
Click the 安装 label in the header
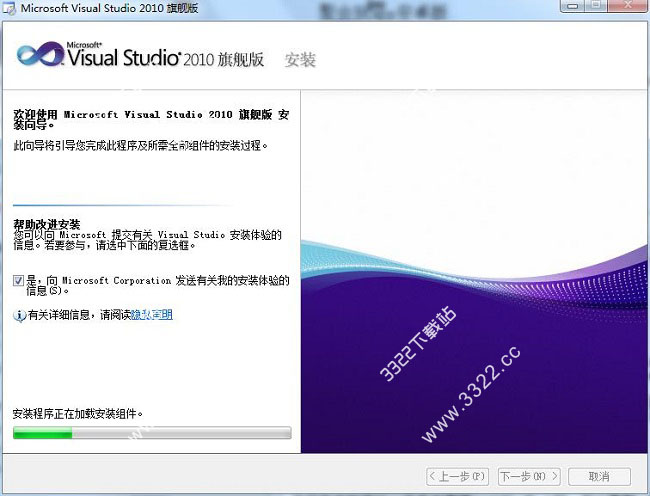point(300,60)
